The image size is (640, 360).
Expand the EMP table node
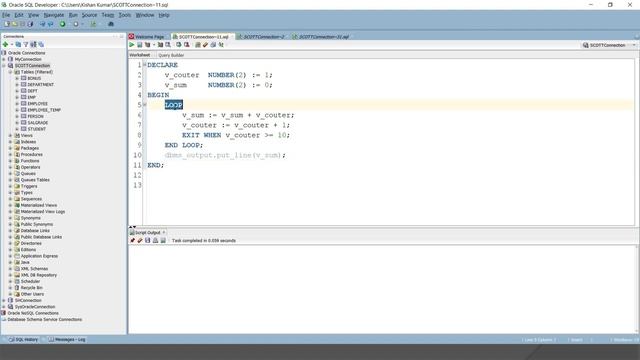pyautogui.click(x=17, y=97)
